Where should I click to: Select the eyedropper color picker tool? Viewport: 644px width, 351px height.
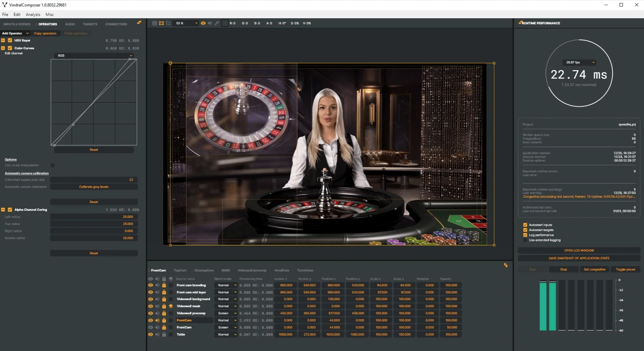pyautogui.click(x=216, y=23)
